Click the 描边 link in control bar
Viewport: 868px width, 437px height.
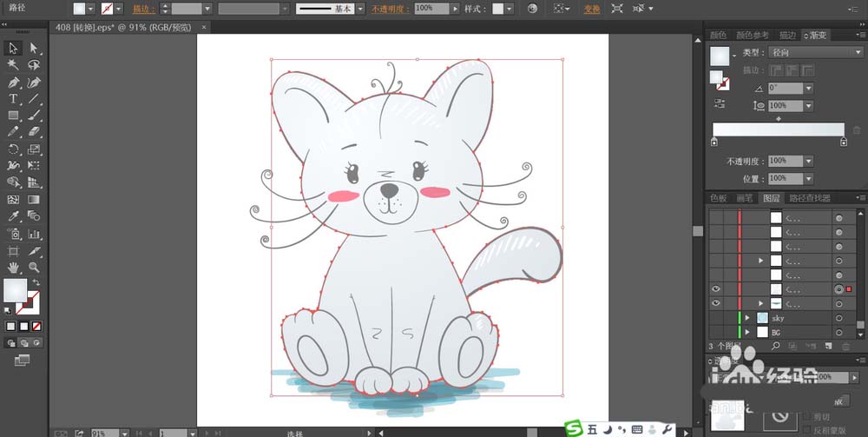[144, 9]
